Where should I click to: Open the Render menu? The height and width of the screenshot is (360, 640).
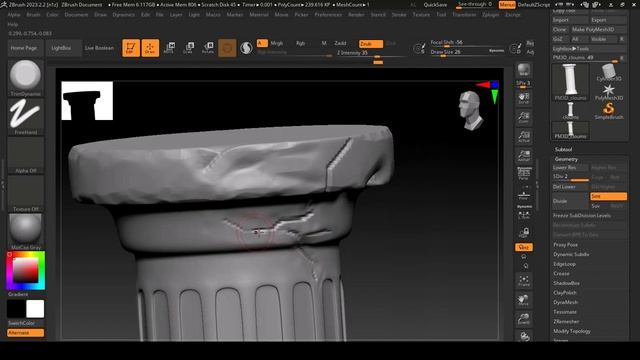[356, 15]
